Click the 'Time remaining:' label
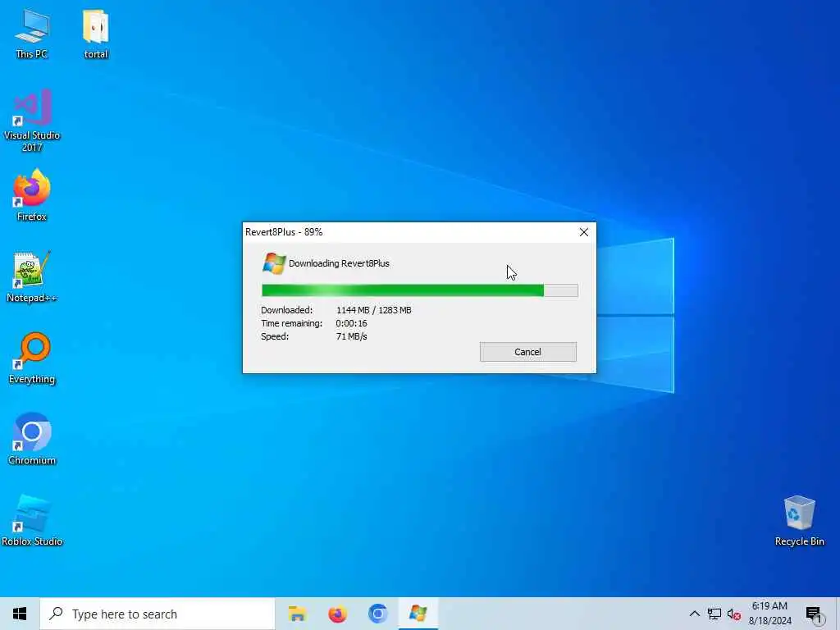840x630 pixels. tap(292, 323)
